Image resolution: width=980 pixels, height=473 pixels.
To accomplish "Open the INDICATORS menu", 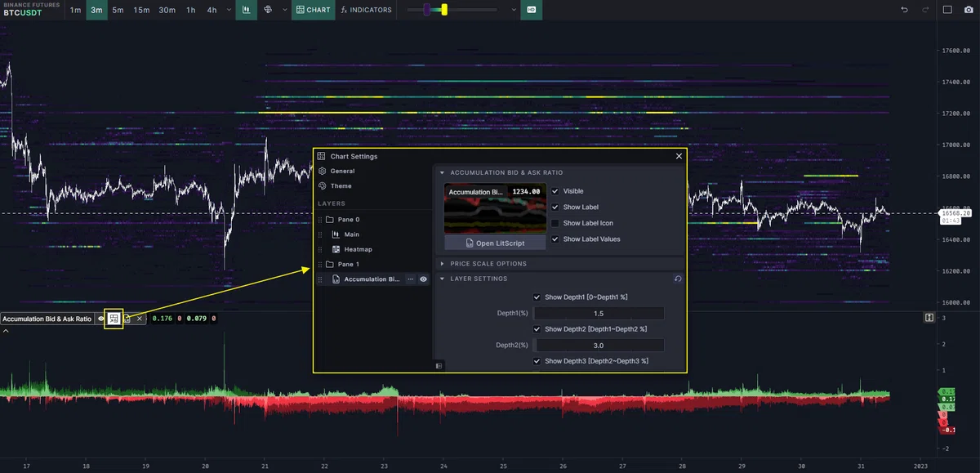I will (366, 10).
